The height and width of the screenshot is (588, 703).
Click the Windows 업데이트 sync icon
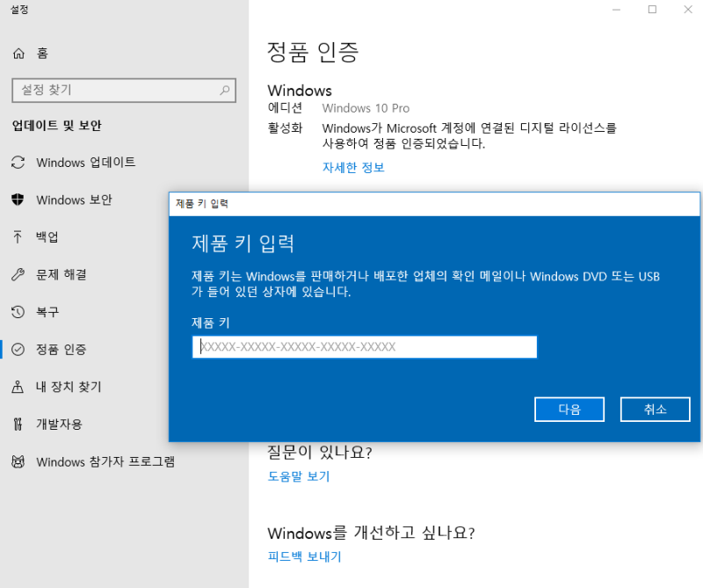pyautogui.click(x=18, y=163)
